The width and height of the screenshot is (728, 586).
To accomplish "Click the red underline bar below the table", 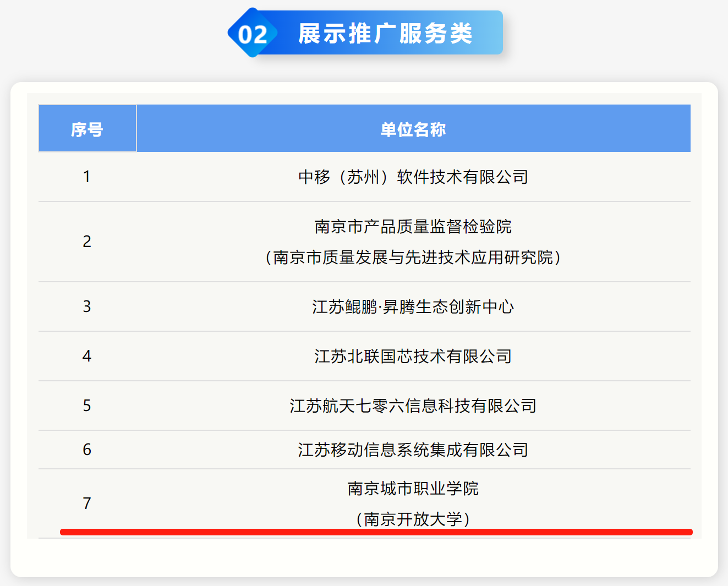I will point(376,532).
